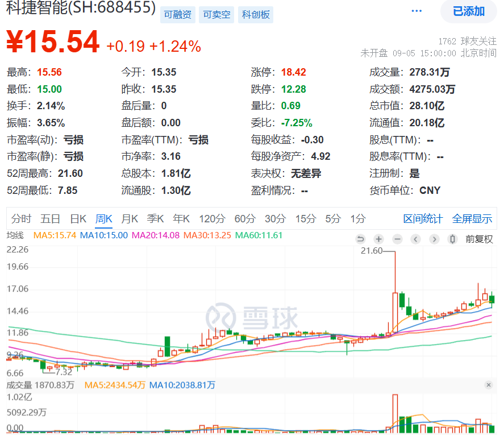Click the 已添加 watchlist button

[x=468, y=11]
